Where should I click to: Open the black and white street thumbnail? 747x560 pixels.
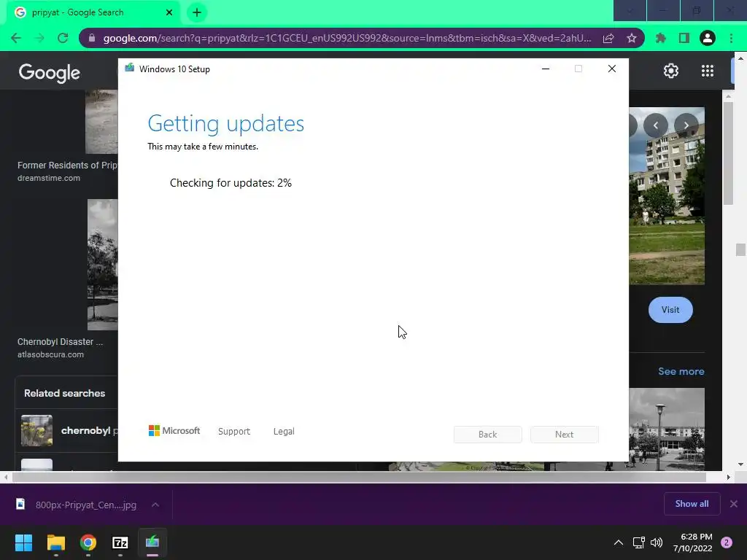point(667,429)
